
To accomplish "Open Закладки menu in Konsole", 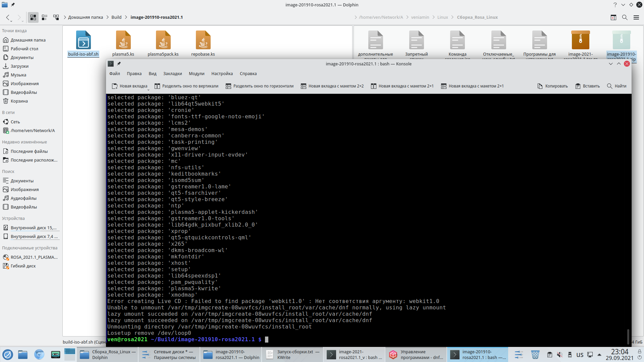I will click(172, 74).
